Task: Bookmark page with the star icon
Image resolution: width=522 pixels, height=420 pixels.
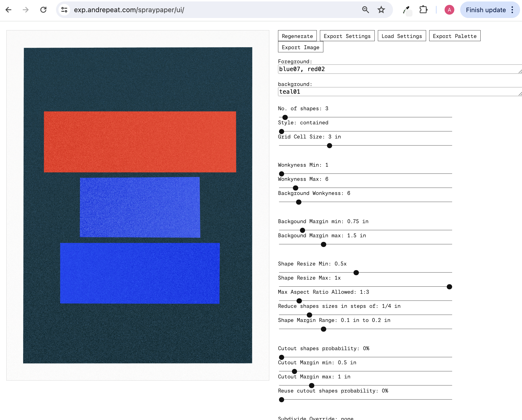Action: [x=381, y=10]
